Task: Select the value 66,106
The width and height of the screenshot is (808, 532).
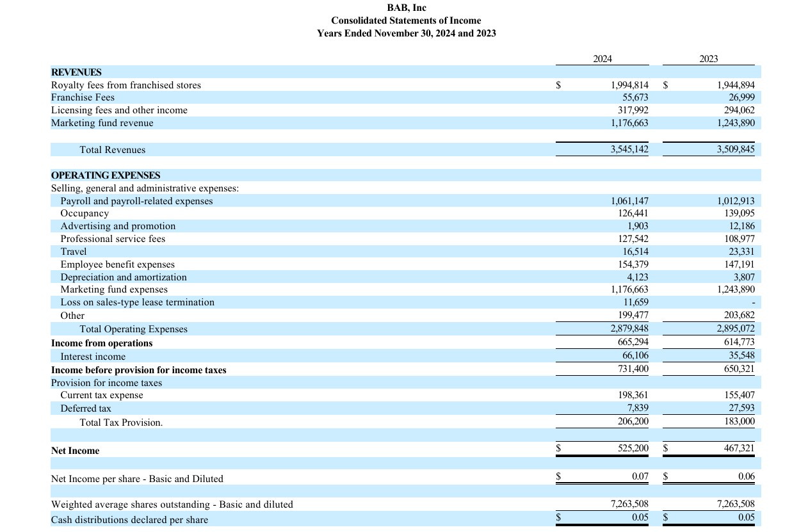Action: click(x=635, y=357)
